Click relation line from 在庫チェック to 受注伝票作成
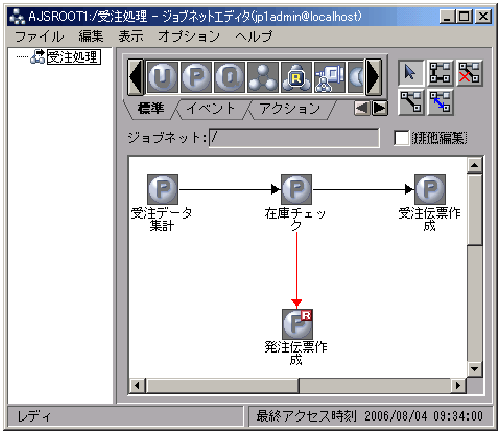 coord(363,189)
